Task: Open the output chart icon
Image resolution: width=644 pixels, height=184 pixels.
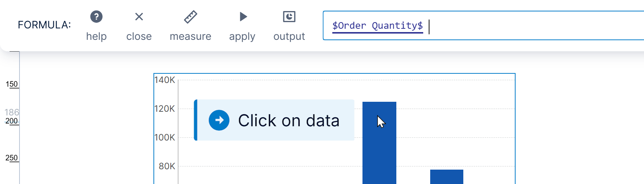Action: pos(289,17)
